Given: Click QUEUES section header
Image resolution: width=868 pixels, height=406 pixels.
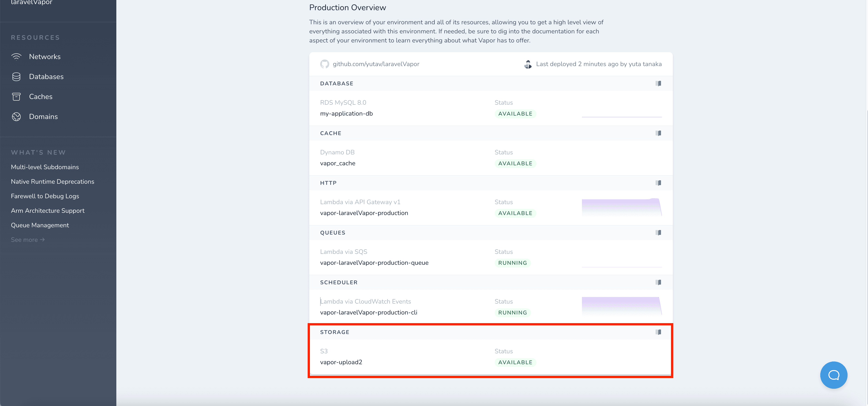Looking at the screenshot, I should tap(333, 233).
